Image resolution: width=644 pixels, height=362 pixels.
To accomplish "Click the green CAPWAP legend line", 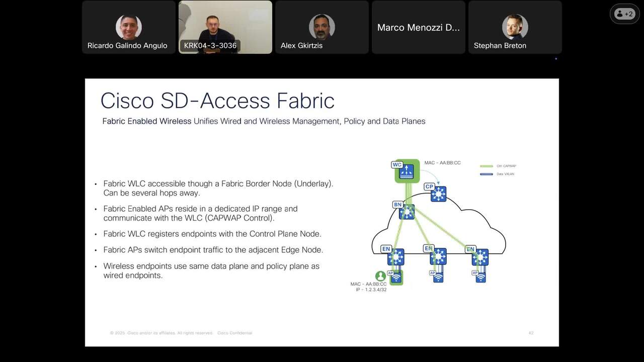I will [x=487, y=166].
